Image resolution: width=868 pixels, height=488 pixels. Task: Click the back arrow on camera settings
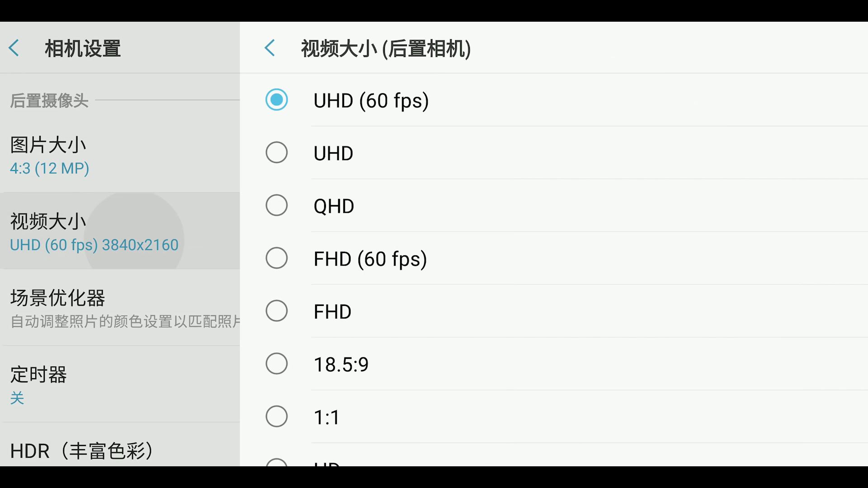click(14, 47)
